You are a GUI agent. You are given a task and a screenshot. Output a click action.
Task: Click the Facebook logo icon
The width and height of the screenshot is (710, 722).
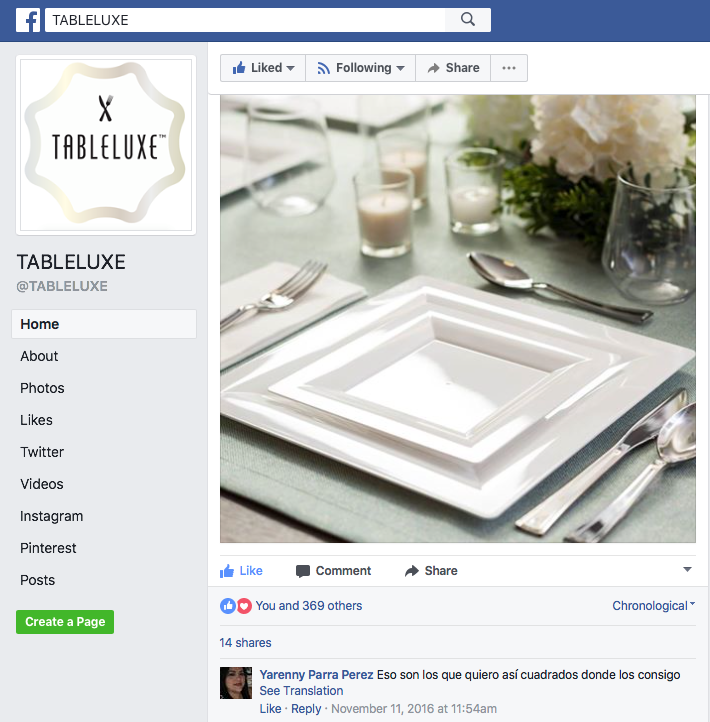pyautogui.click(x=28, y=20)
